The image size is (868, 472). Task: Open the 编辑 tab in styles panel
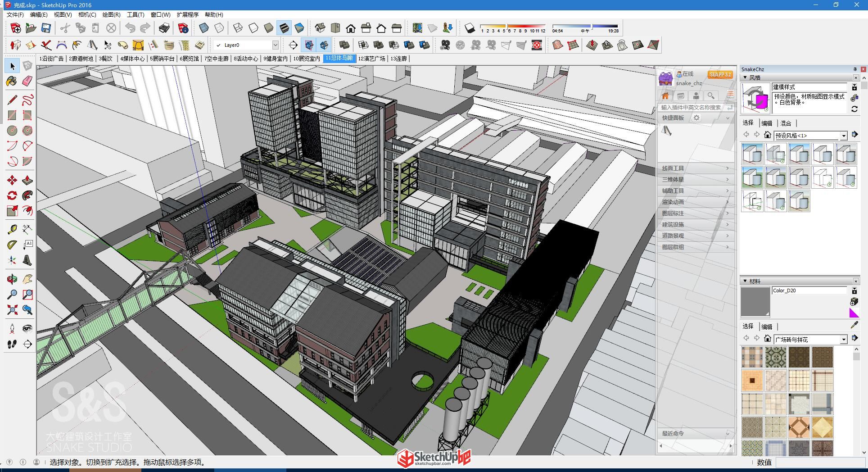click(x=767, y=123)
